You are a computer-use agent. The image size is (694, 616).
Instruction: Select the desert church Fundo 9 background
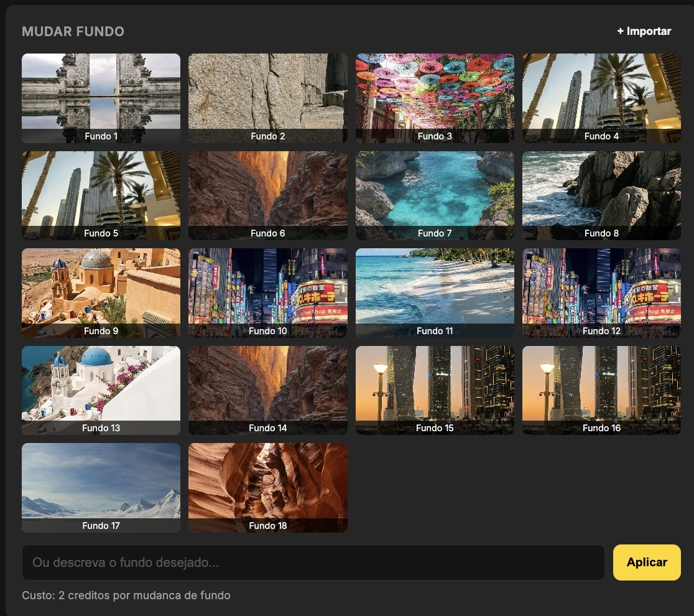click(x=101, y=292)
